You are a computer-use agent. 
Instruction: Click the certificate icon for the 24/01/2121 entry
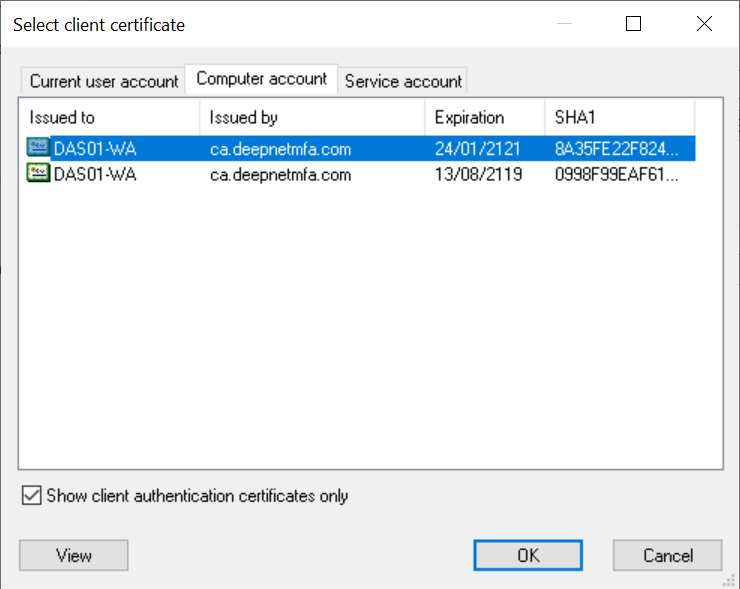click(x=39, y=148)
